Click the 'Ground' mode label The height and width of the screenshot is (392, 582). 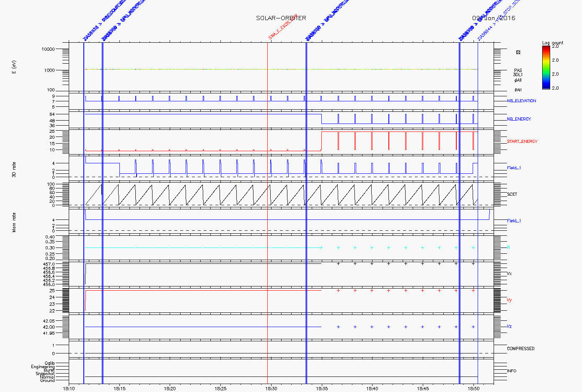click(x=47, y=381)
